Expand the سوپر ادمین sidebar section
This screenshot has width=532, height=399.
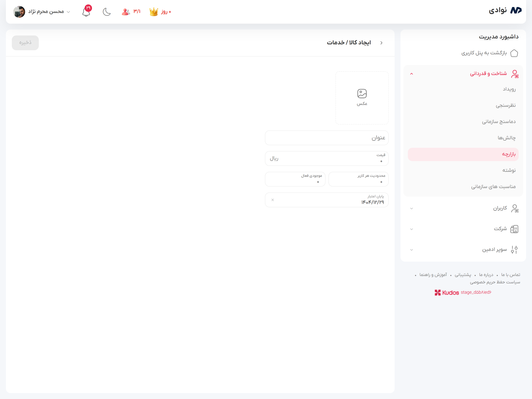(x=412, y=250)
